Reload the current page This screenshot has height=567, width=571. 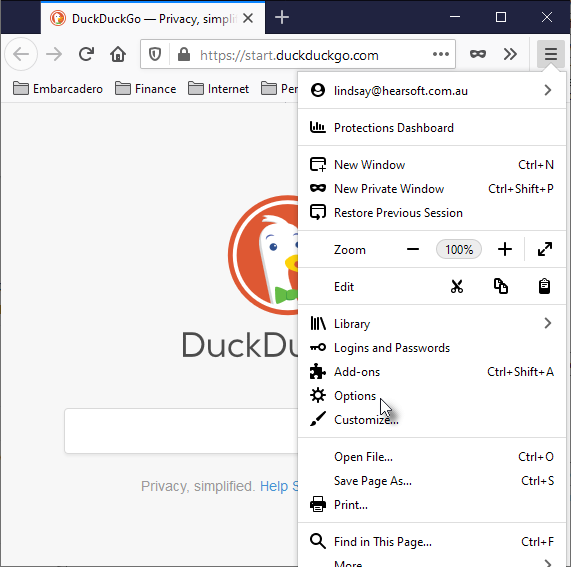86,54
